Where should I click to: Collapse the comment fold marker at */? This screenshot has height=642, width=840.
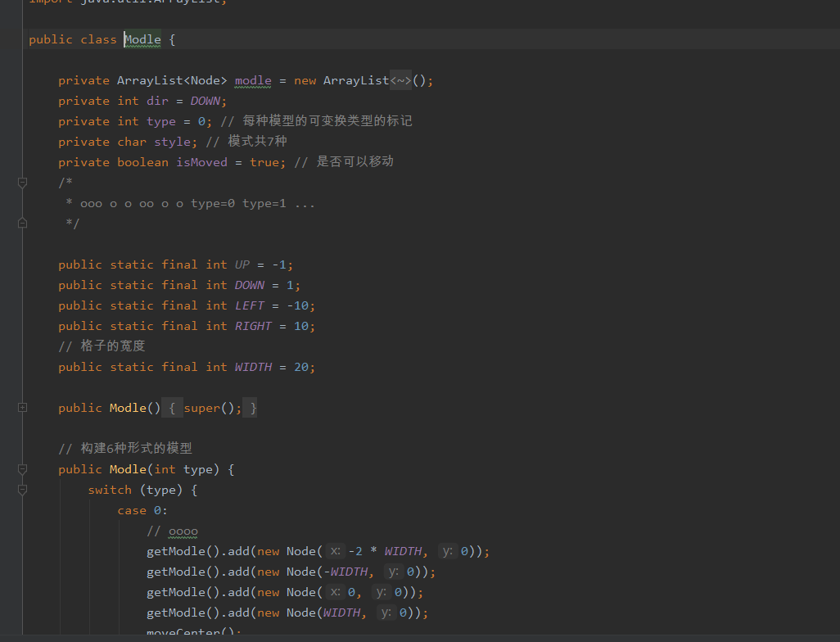point(22,223)
